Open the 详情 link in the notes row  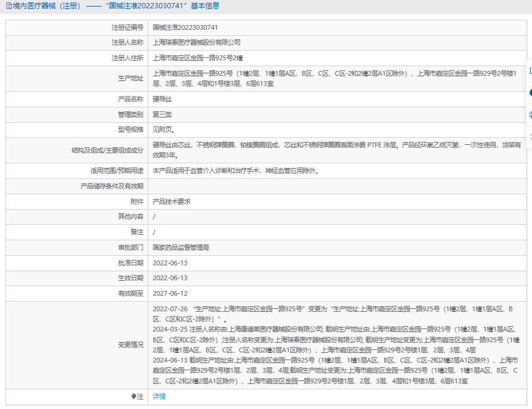point(159,396)
